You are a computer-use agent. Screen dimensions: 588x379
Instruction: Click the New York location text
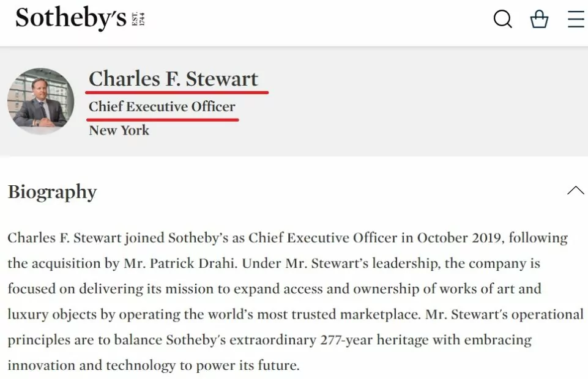119,130
